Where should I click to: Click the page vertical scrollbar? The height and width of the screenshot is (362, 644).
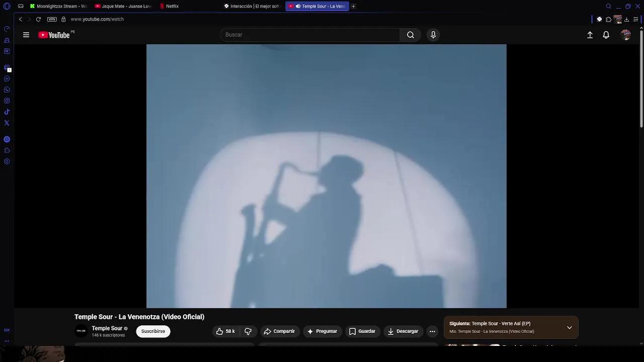[641, 78]
